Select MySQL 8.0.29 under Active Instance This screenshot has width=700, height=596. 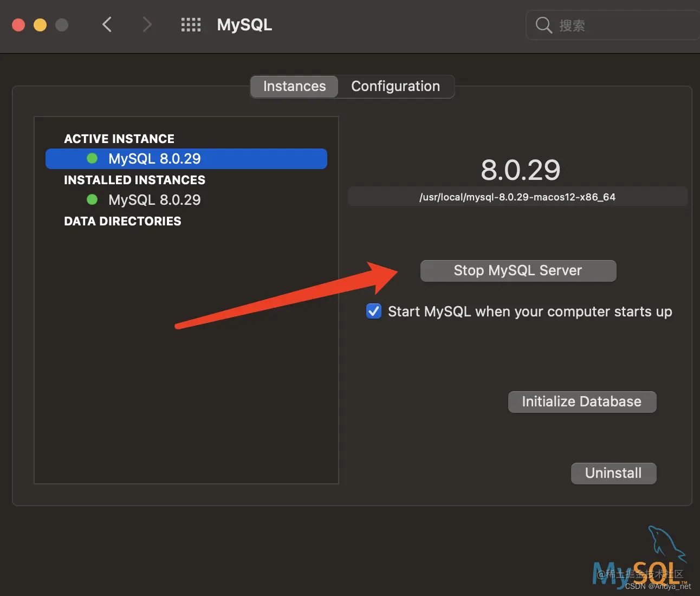tap(186, 159)
